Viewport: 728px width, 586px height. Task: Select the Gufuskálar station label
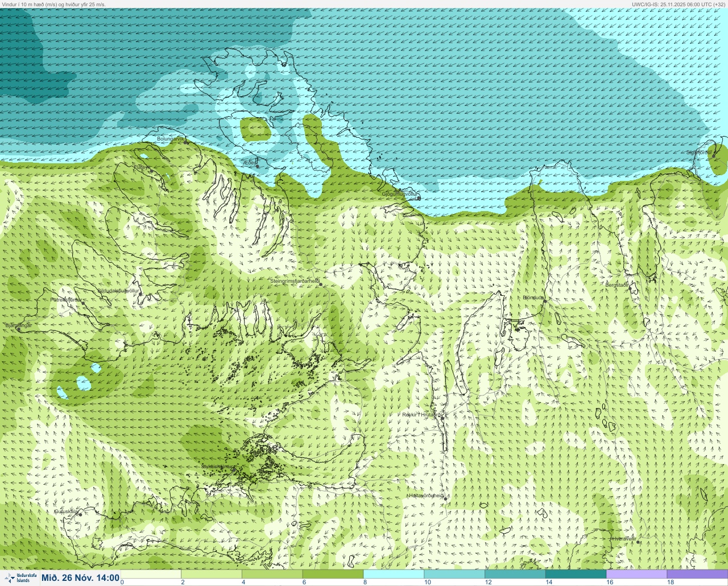(66, 511)
